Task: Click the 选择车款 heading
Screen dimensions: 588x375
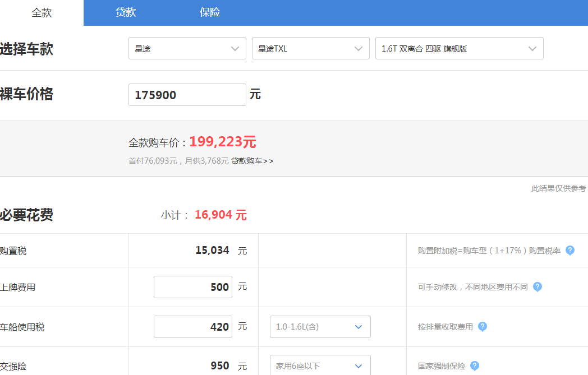Action: pyautogui.click(x=26, y=49)
